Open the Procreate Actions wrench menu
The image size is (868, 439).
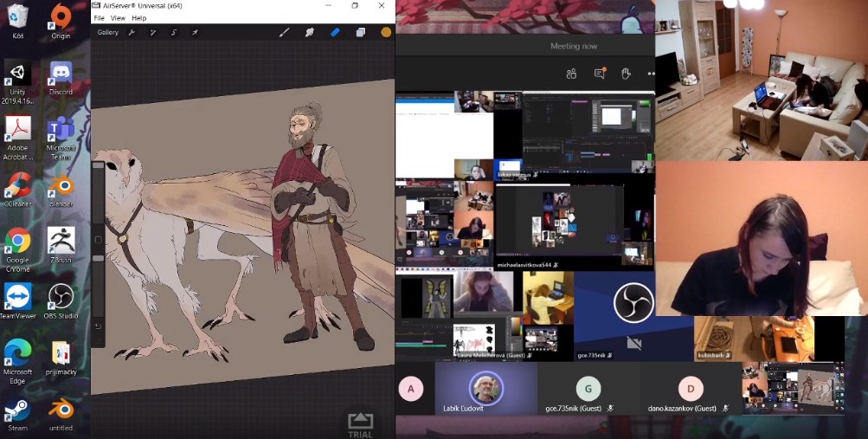[132, 33]
